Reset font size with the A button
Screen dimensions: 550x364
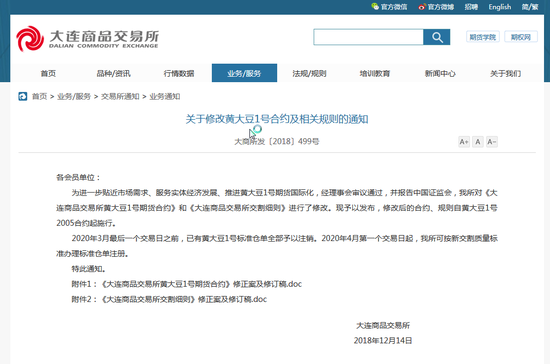pyautogui.click(x=478, y=142)
